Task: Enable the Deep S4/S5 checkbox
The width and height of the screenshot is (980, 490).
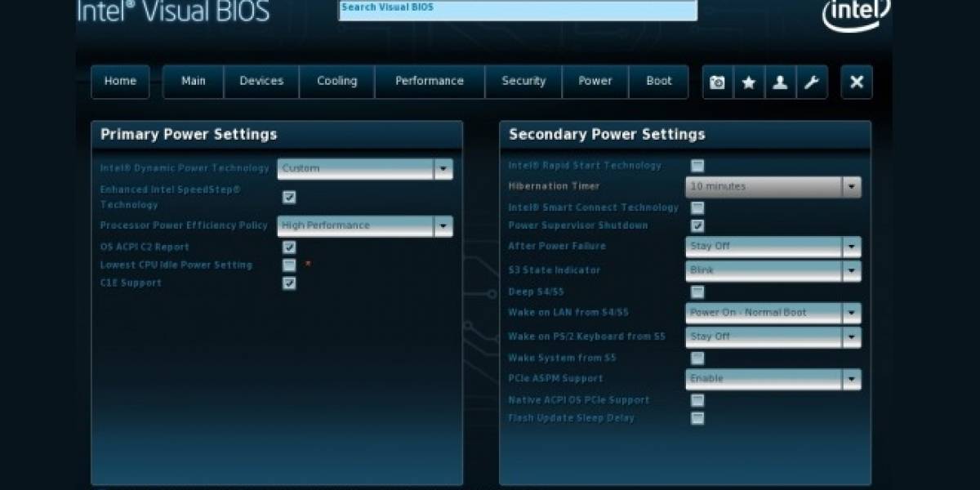Action: (x=697, y=292)
